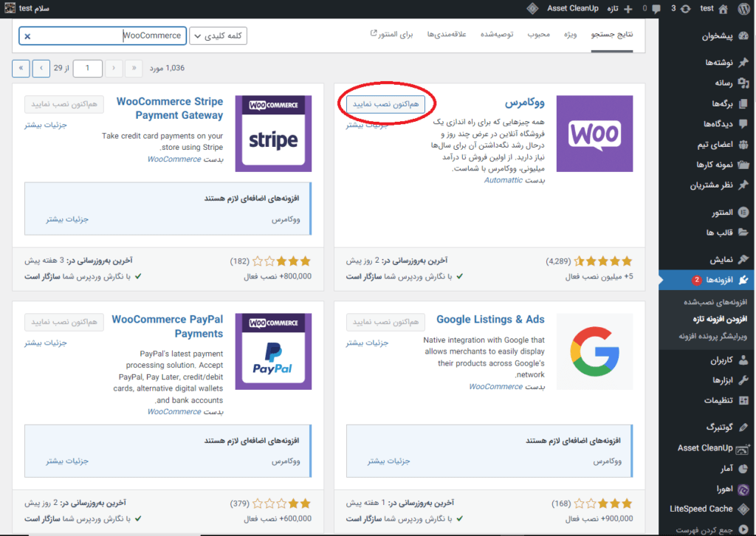Image resolution: width=756 pixels, height=536 pixels.
Task: Click the pin icon beside نوشته‌ها
Action: (743, 62)
